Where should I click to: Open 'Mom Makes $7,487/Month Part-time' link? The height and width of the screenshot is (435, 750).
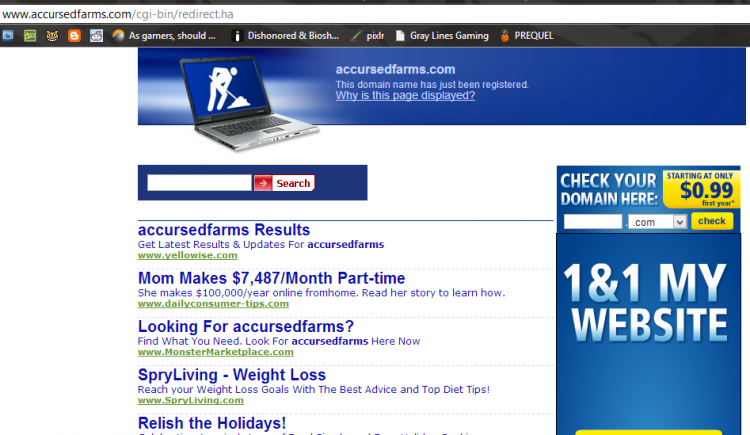pos(271,277)
